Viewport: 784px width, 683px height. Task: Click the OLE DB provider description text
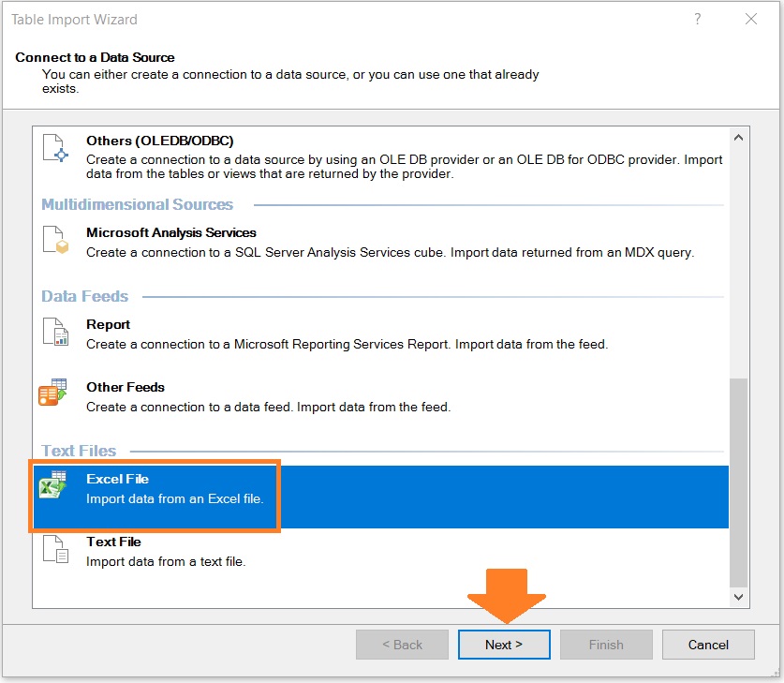coord(404,167)
